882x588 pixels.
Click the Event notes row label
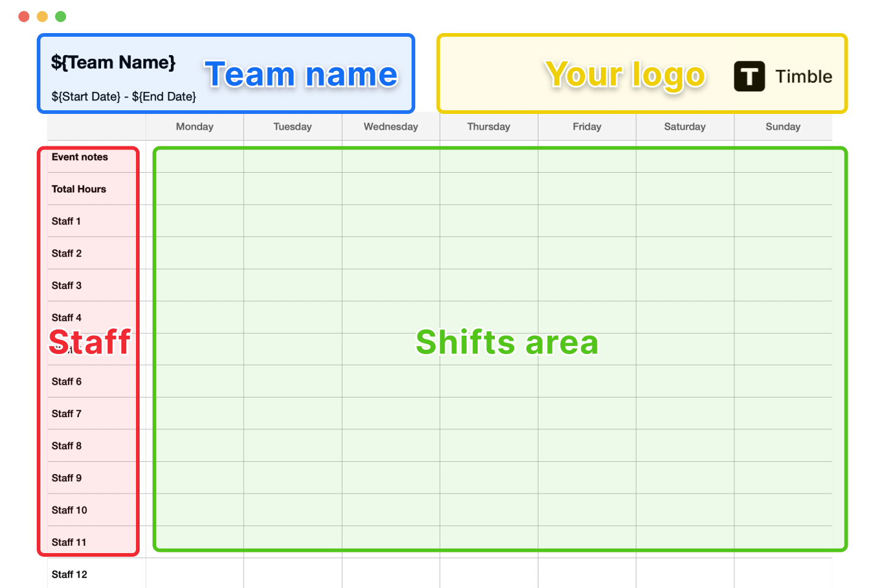[80, 157]
